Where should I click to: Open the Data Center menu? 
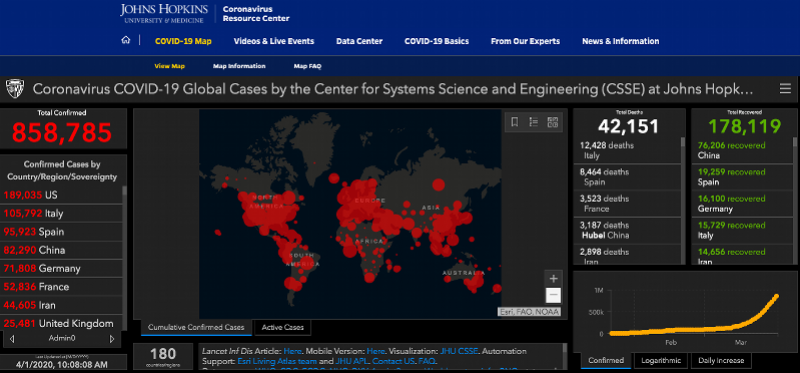coord(359,41)
